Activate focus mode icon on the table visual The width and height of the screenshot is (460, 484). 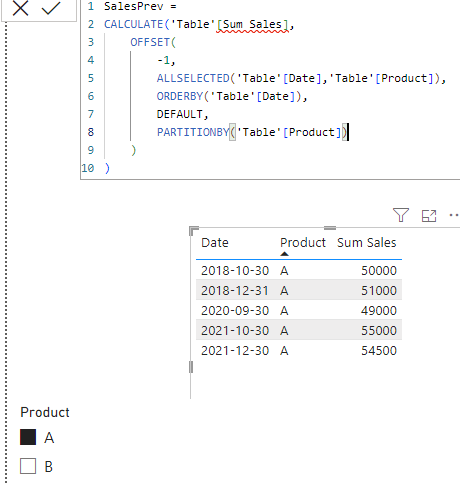point(429,216)
